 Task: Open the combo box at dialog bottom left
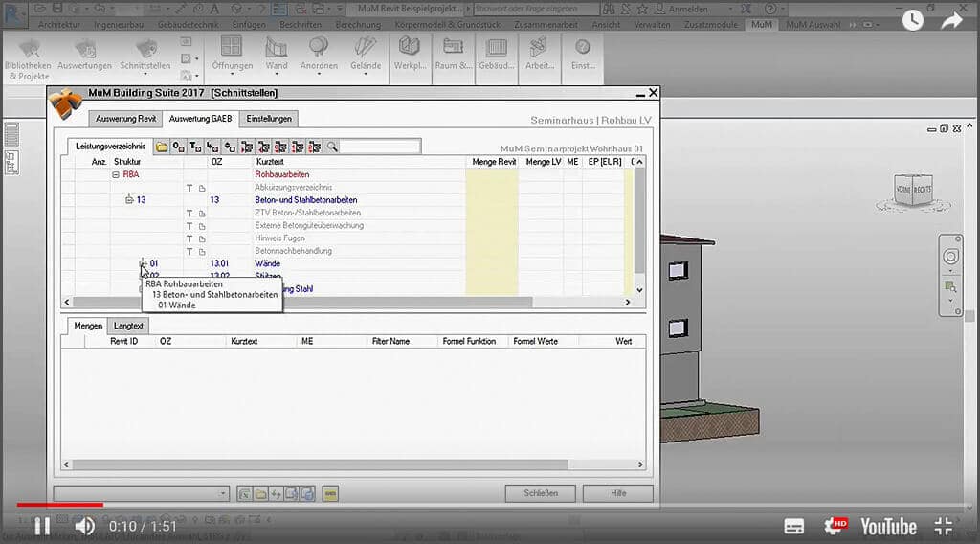tap(141, 493)
